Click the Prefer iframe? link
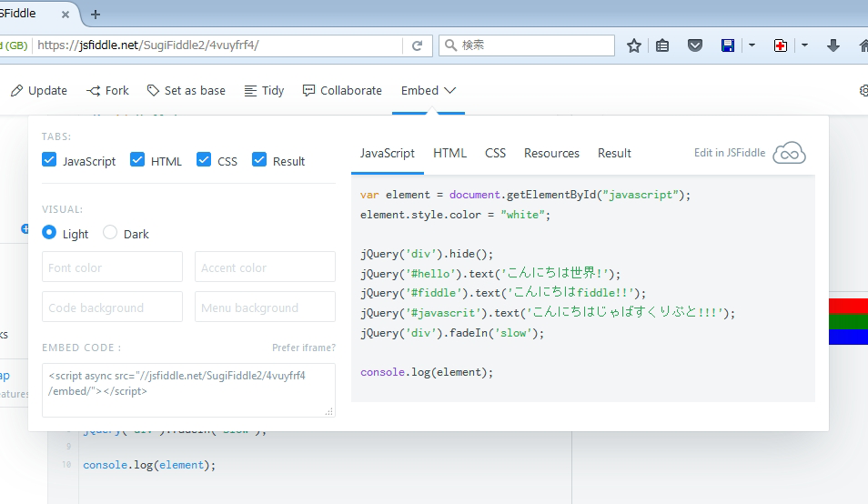The width and height of the screenshot is (868, 504). click(303, 348)
